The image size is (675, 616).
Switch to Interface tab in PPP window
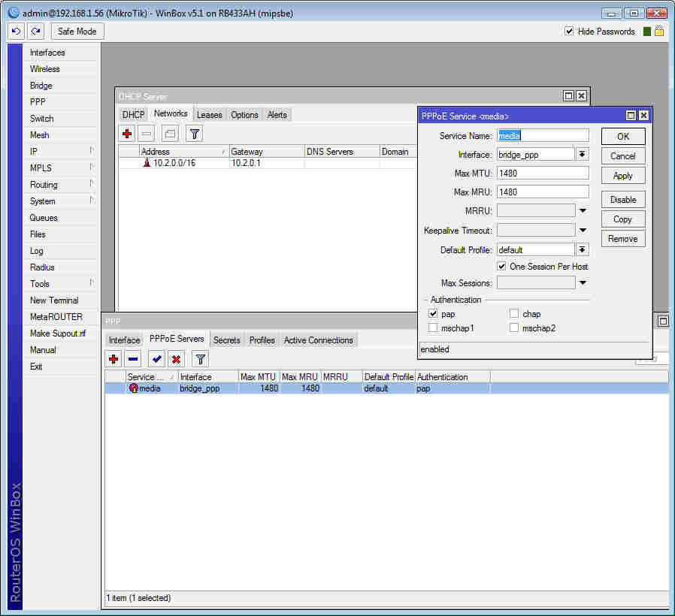[124, 340]
